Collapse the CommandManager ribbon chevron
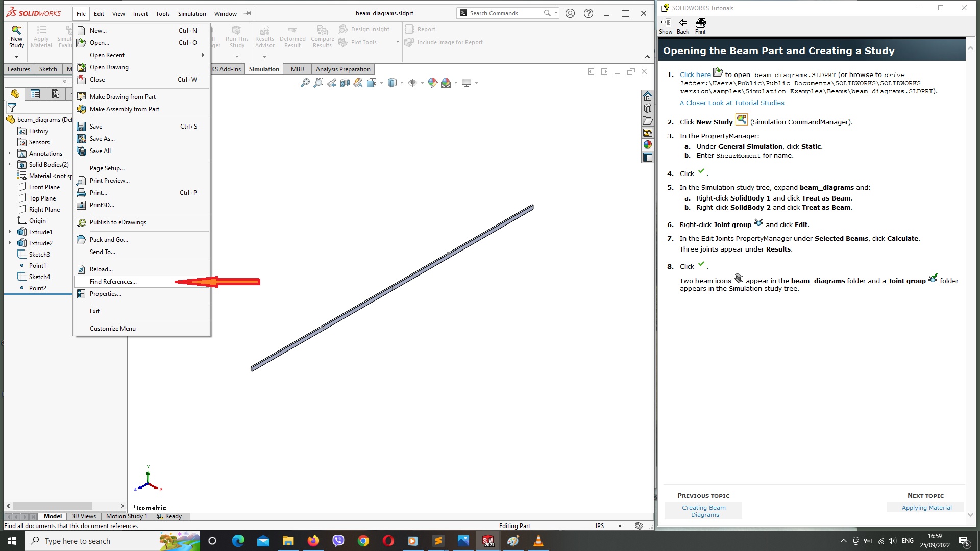The image size is (980, 551). click(647, 57)
